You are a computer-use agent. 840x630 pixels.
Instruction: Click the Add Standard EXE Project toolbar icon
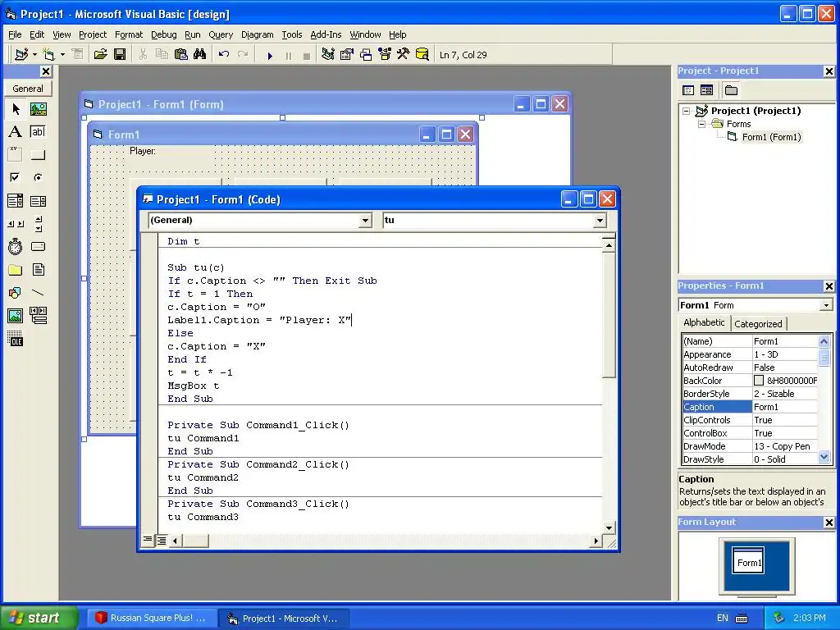(21, 55)
